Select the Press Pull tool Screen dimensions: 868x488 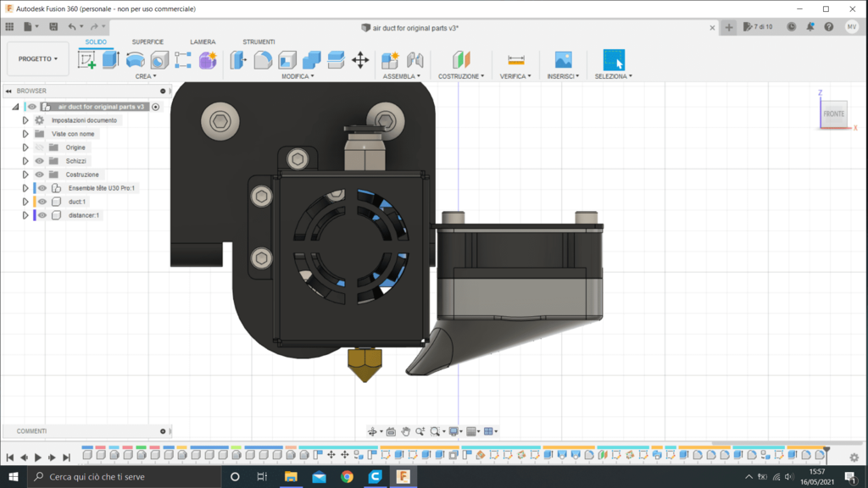pyautogui.click(x=238, y=60)
